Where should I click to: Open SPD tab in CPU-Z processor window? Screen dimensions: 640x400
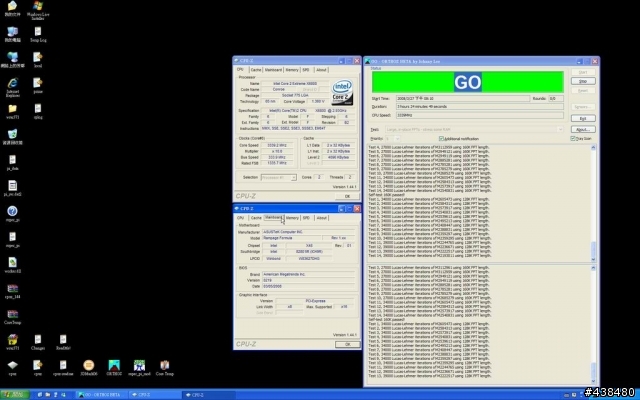[306, 70]
